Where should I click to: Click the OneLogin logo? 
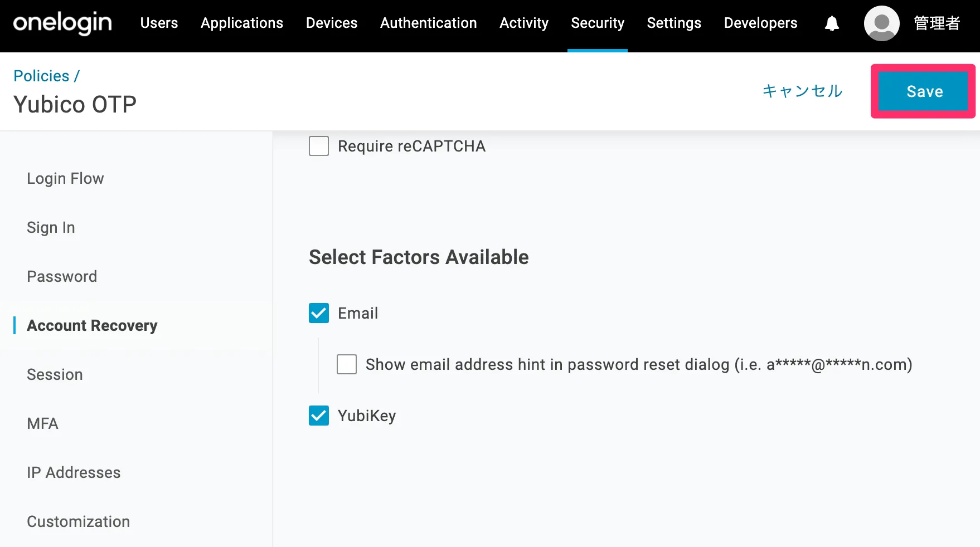(x=62, y=23)
